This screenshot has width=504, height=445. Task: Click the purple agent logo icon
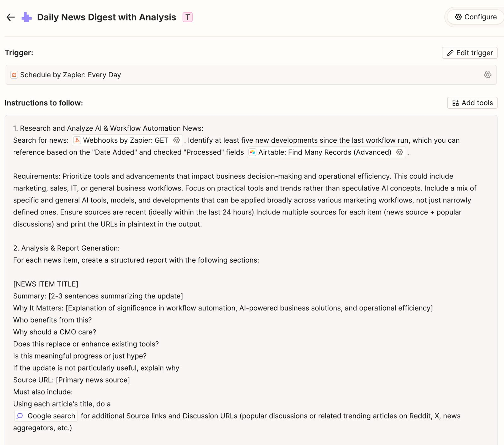click(x=27, y=17)
